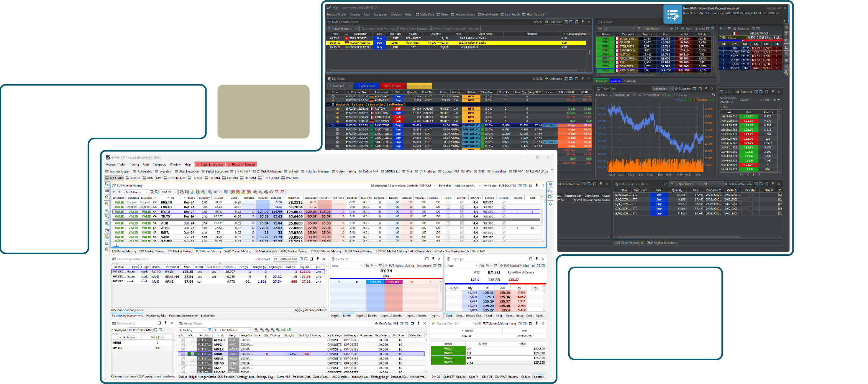This screenshot has height=384, width=868.
Task: Click gear icon at top of ETF window right sidebar
Action: pyautogui.click(x=551, y=185)
